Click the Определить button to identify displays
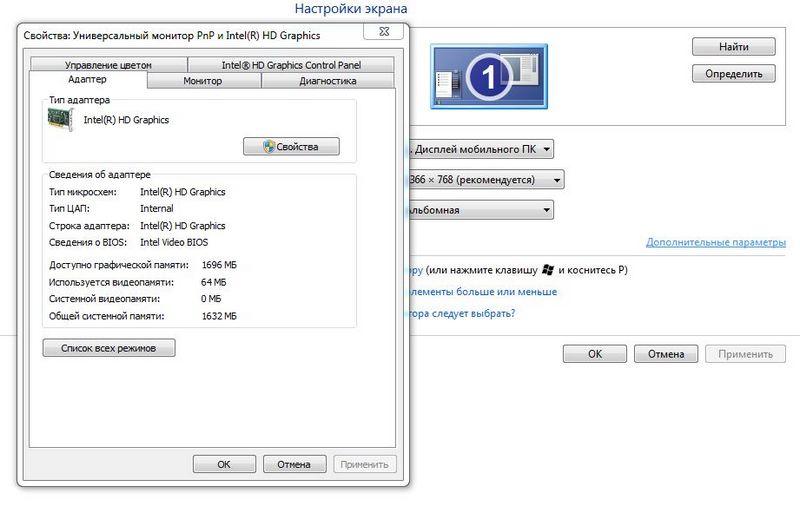 734,73
